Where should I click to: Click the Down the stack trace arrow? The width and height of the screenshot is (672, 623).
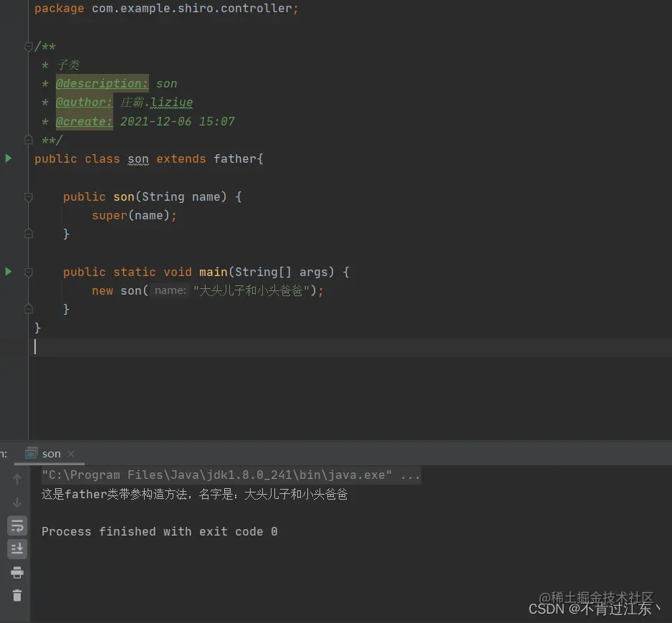(17, 502)
